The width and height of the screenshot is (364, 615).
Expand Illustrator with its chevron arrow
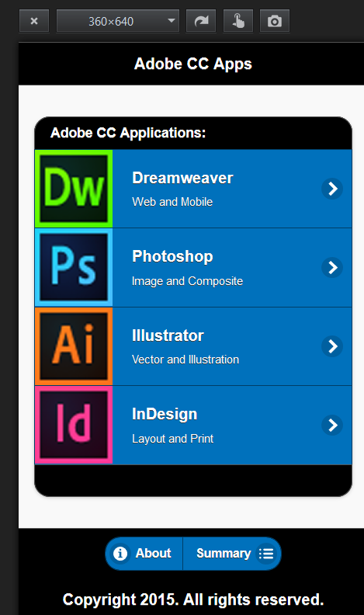point(332,346)
